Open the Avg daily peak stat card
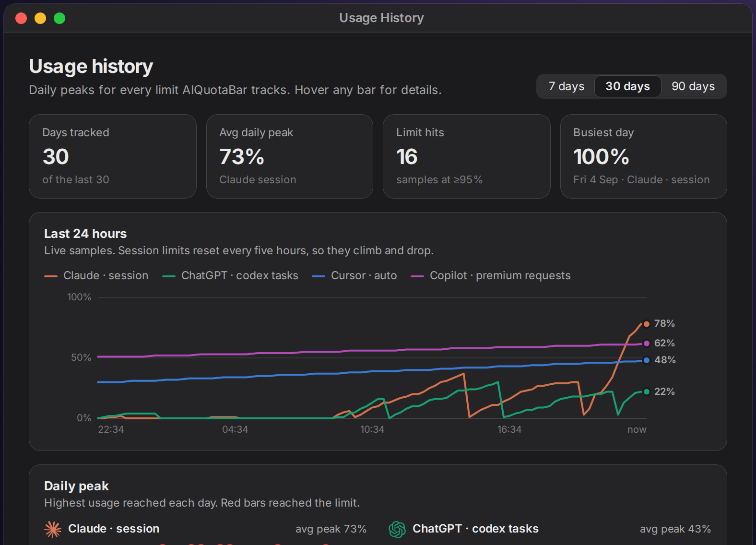The image size is (756, 545). (290, 156)
